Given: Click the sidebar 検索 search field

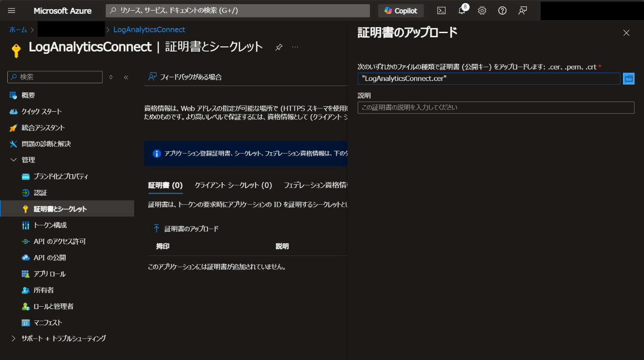Looking at the screenshot, I should coord(55,77).
